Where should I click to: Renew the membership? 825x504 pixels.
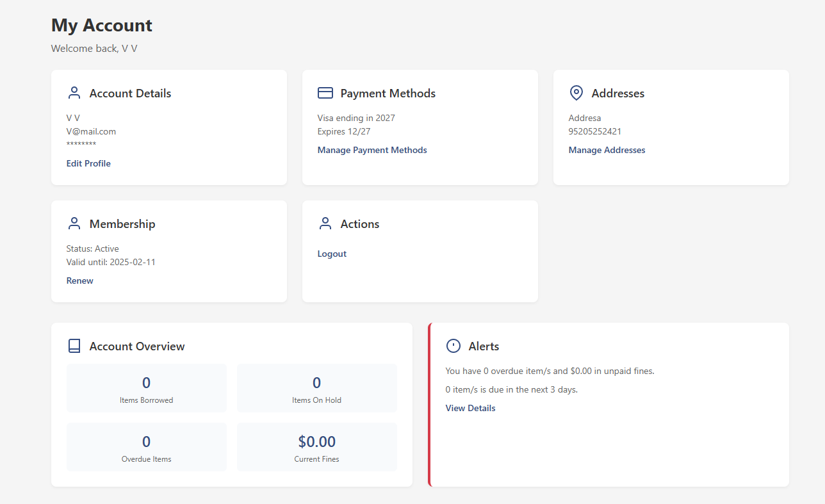point(80,281)
